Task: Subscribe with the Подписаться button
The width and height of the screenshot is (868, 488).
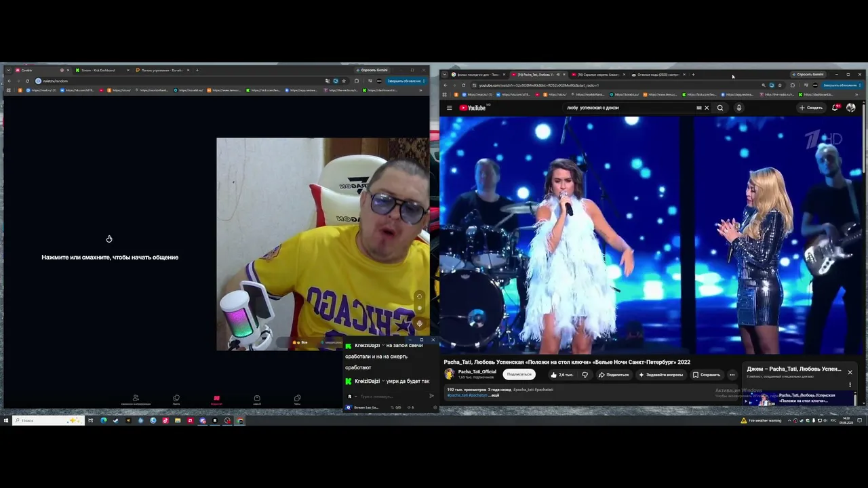Action: click(x=519, y=375)
